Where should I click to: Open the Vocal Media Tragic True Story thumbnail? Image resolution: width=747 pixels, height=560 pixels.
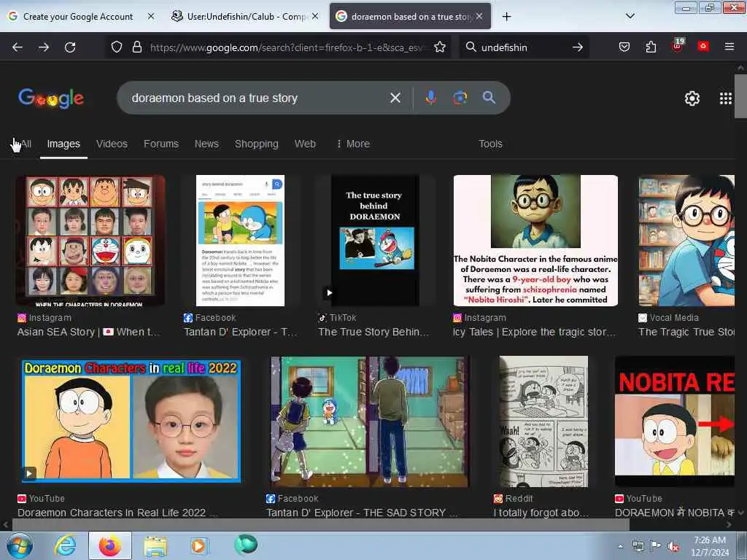click(686, 241)
